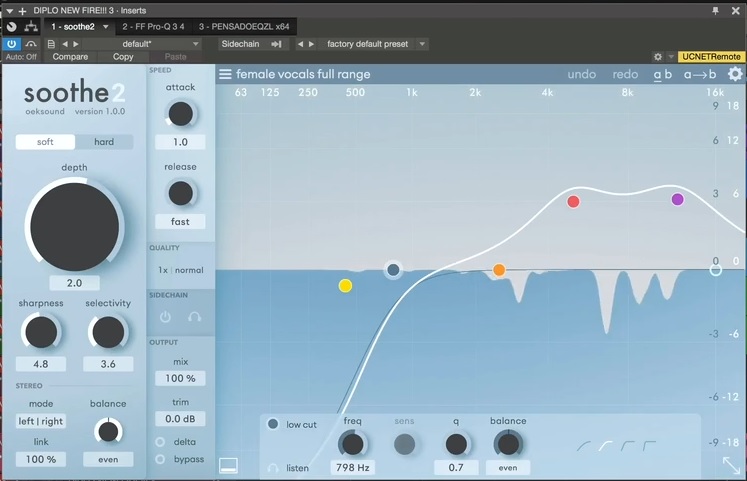
Task: Click the plugin power bypass button
Action: (x=11, y=44)
